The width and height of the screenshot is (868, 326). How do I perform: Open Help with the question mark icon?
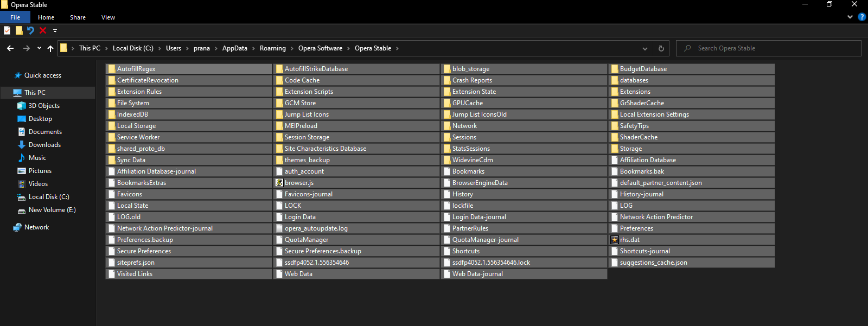(861, 17)
